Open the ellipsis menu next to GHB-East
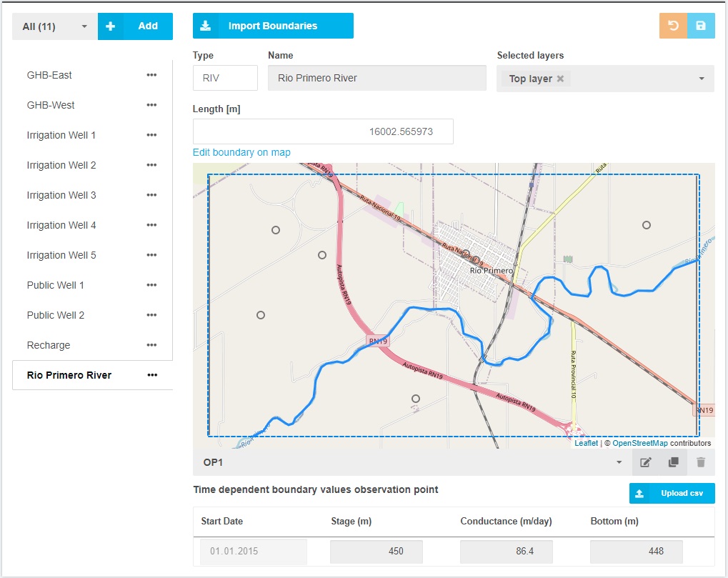This screenshot has height=578, width=728. [x=151, y=75]
